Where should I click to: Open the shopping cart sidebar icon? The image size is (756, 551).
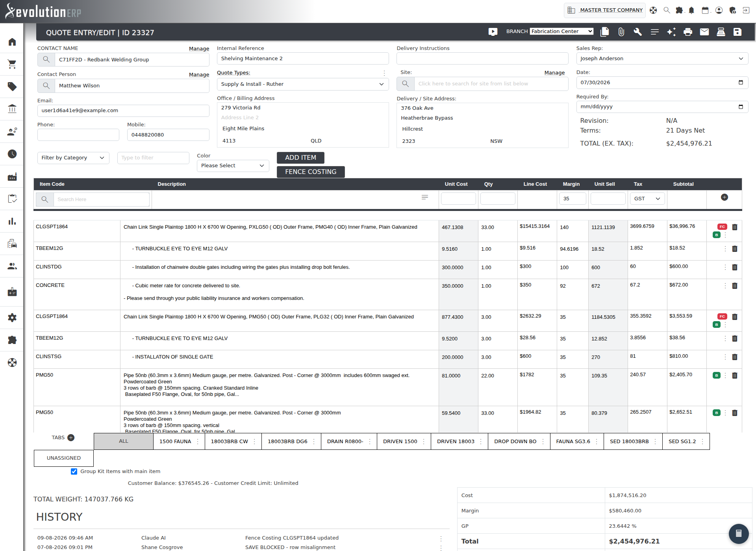(x=12, y=64)
